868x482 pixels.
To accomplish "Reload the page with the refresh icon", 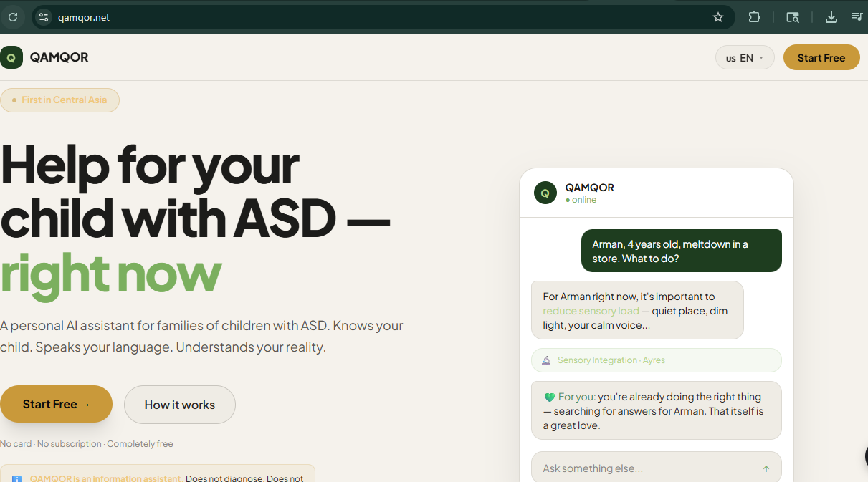I will pos(13,17).
